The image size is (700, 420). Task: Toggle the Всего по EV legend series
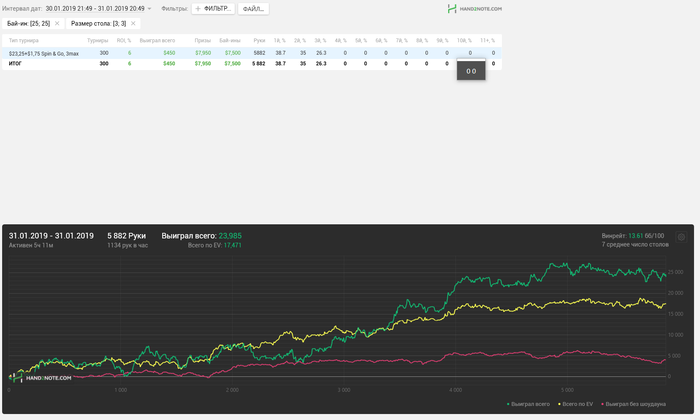coord(575,404)
